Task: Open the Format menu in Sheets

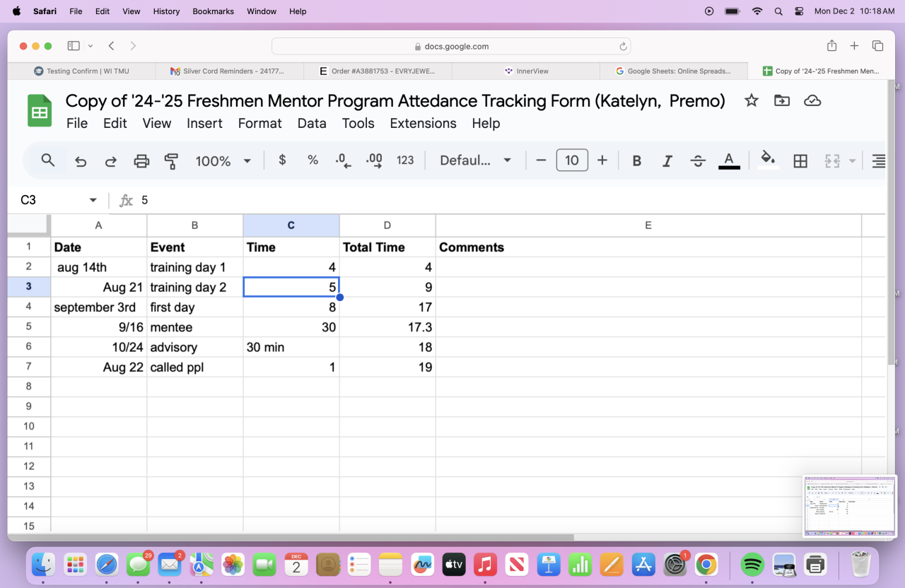Action: pos(260,123)
